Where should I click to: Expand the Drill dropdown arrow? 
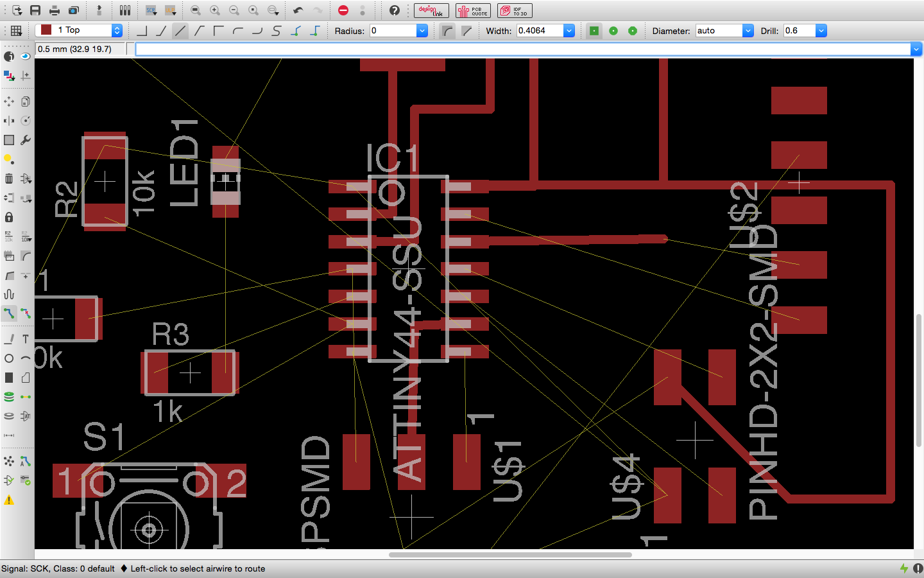tap(821, 30)
